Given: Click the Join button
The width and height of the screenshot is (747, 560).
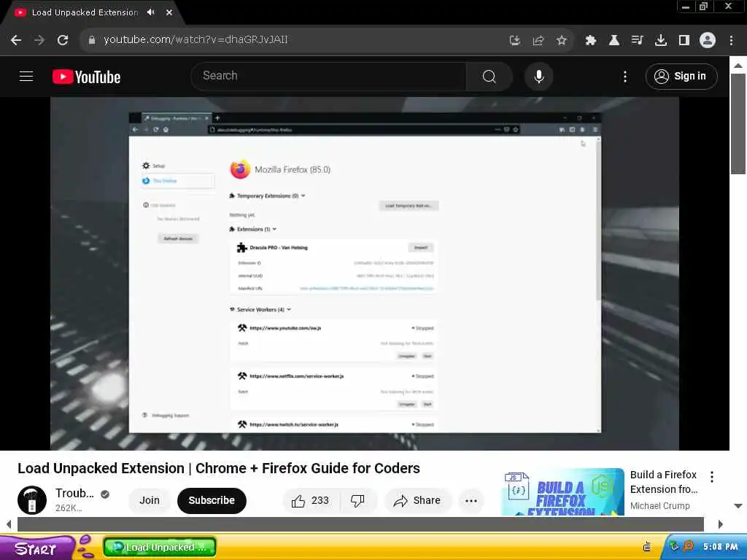Looking at the screenshot, I should pos(150,500).
